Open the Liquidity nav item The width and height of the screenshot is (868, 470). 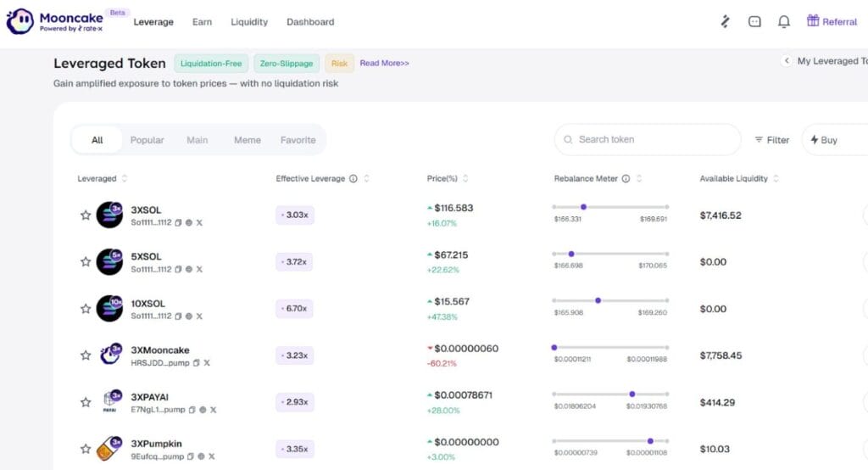[x=249, y=22]
